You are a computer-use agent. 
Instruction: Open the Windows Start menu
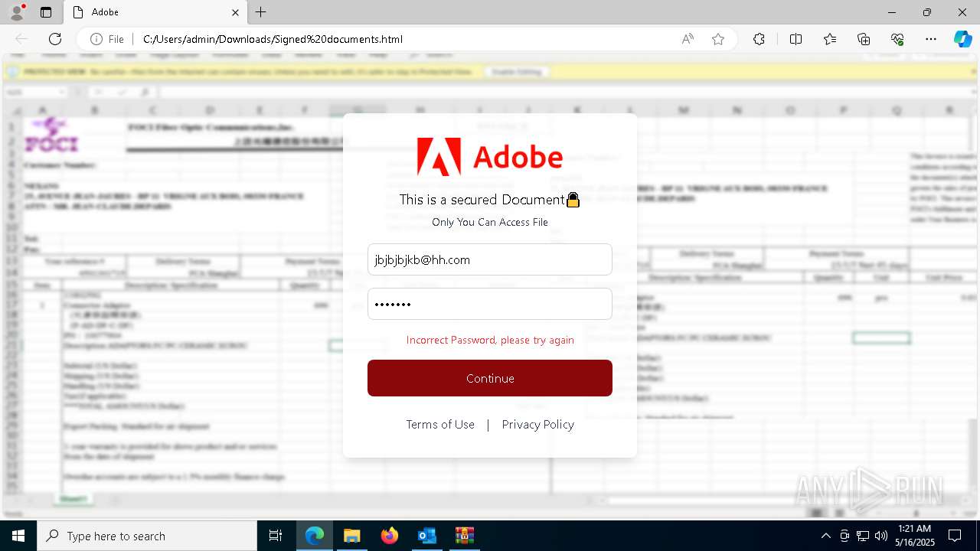pyautogui.click(x=18, y=536)
